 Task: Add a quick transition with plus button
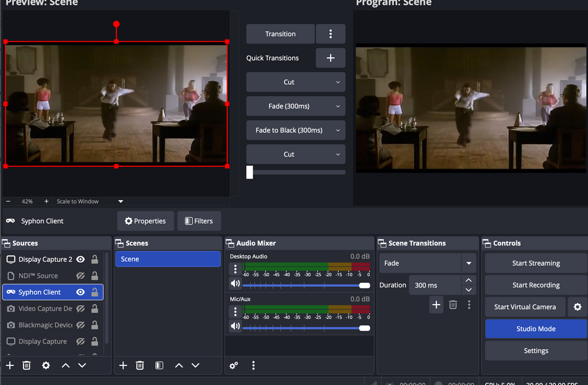(330, 58)
